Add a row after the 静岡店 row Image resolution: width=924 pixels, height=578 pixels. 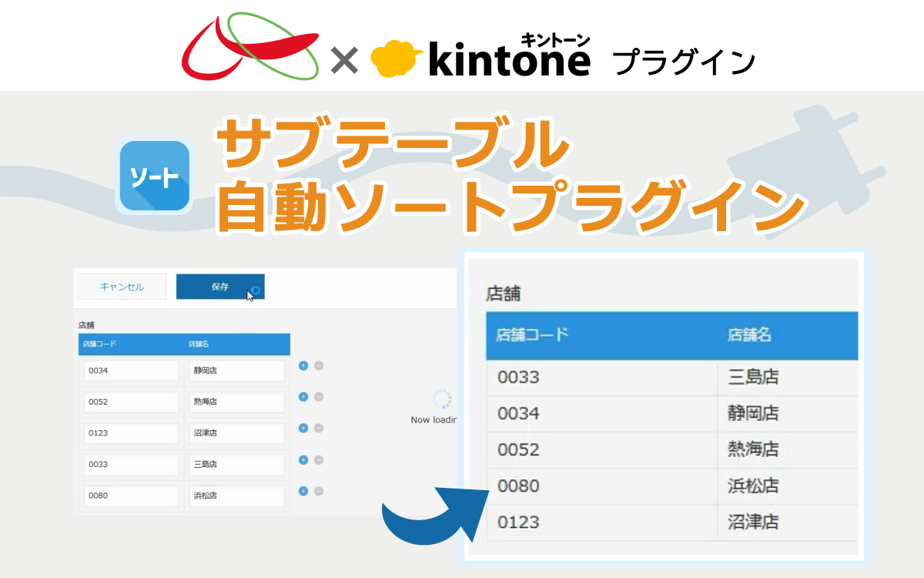(x=303, y=365)
